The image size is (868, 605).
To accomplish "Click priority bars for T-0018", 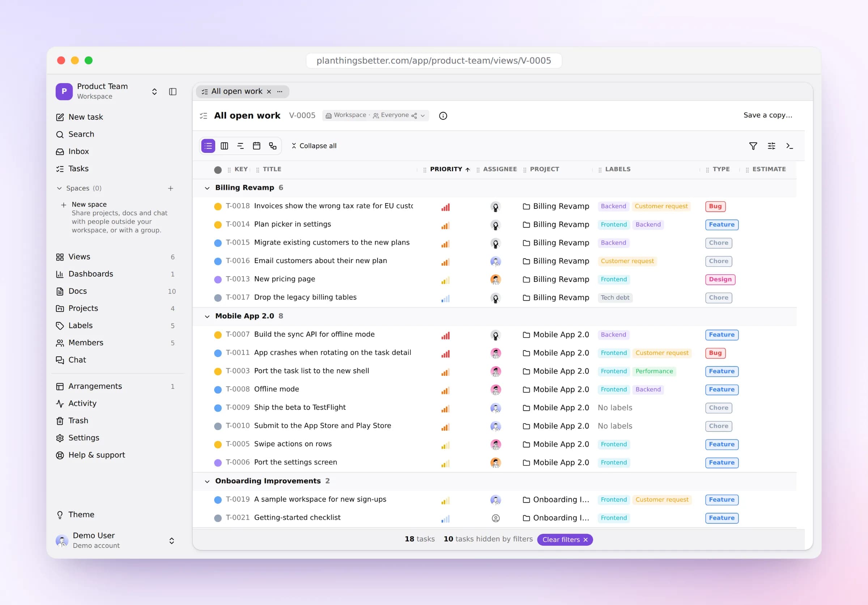I will (x=445, y=207).
